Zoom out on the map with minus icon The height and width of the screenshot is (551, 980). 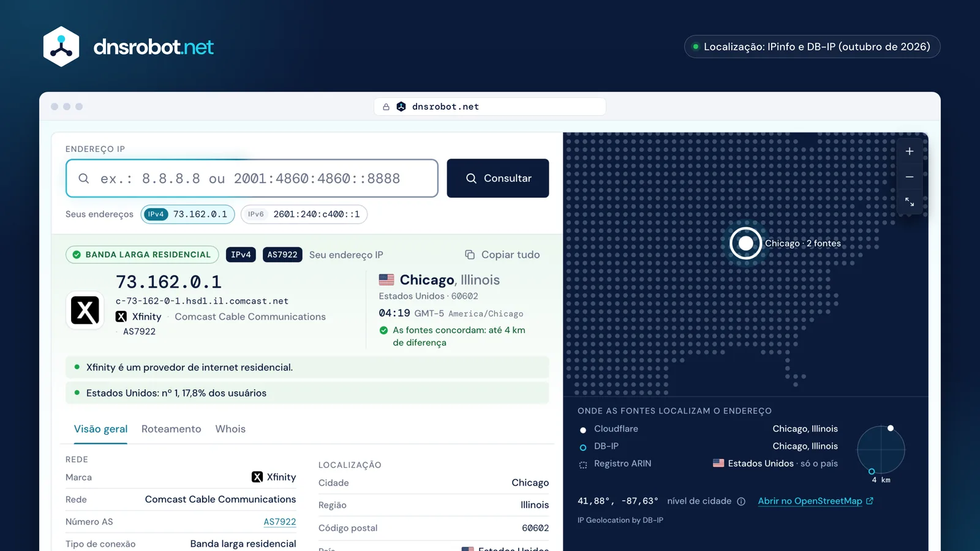click(x=910, y=177)
